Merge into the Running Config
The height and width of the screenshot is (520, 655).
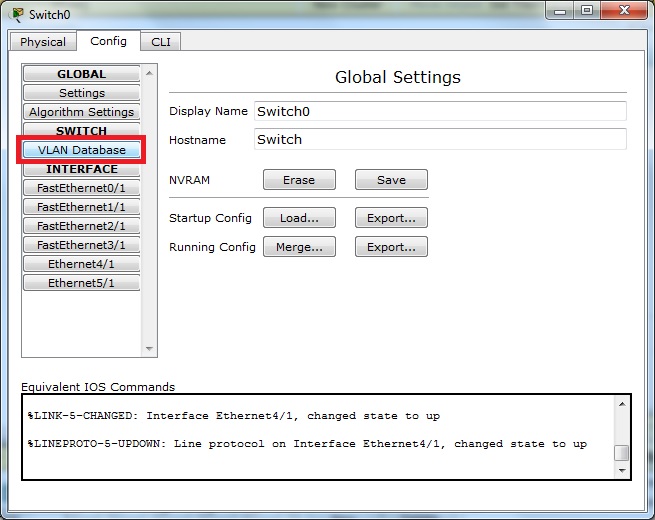[299, 246]
